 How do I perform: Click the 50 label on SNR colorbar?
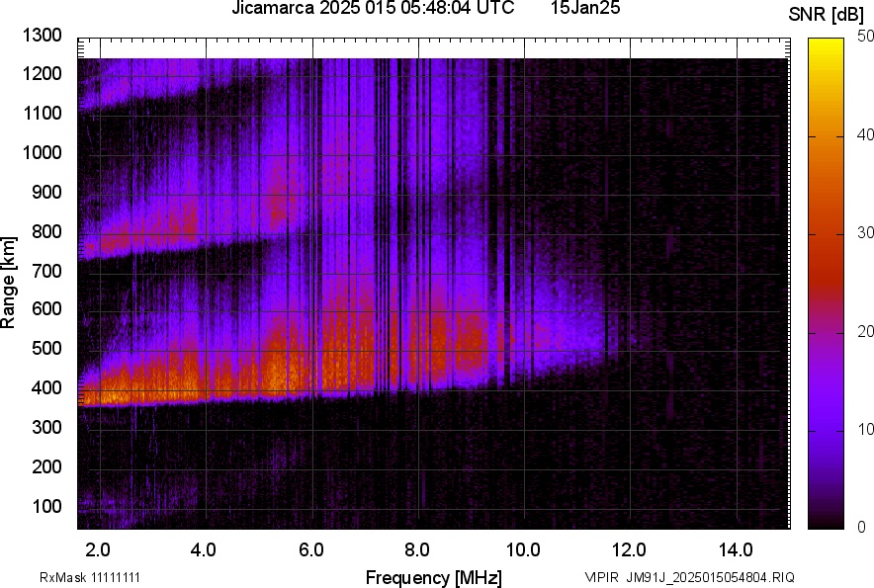tap(865, 38)
